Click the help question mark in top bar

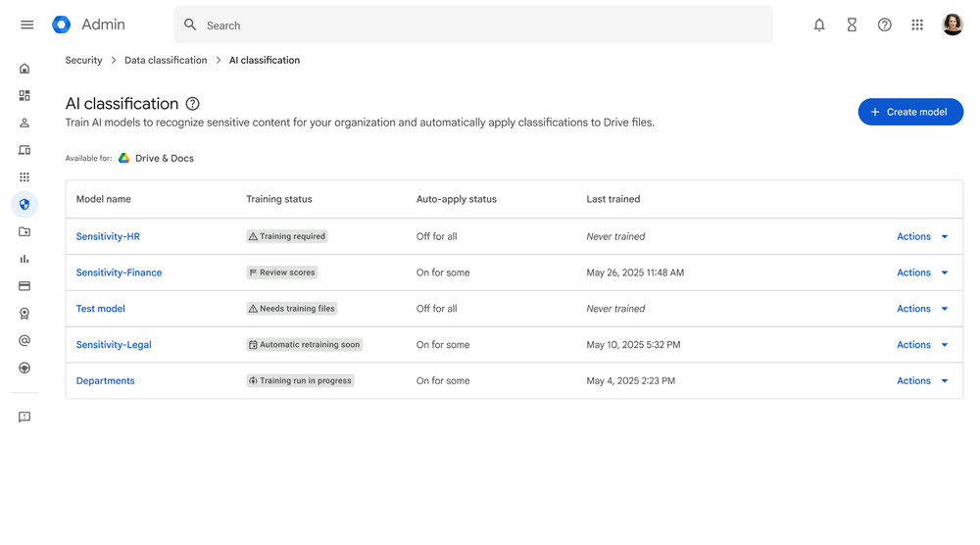click(x=884, y=25)
